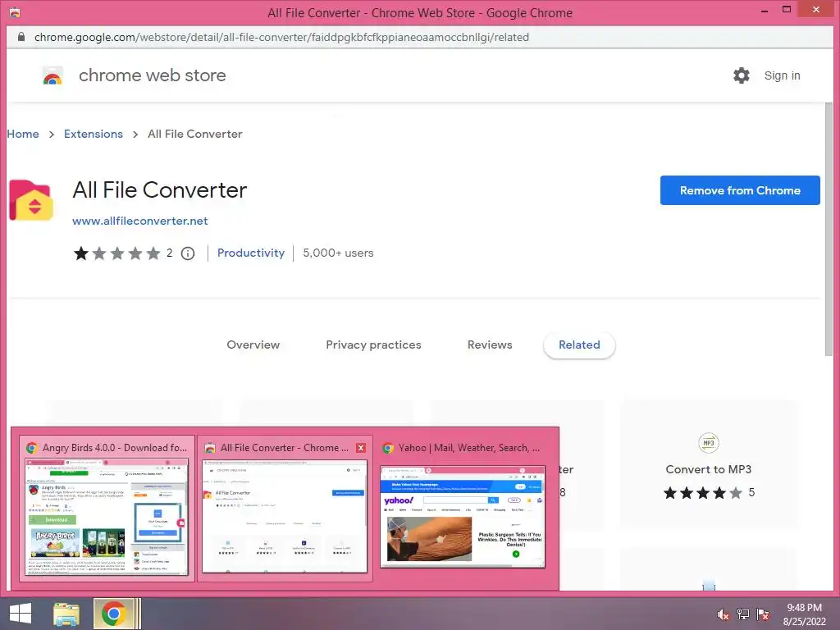Go to Home breadcrumb link
Viewport: 840px width, 630px height.
(x=22, y=134)
